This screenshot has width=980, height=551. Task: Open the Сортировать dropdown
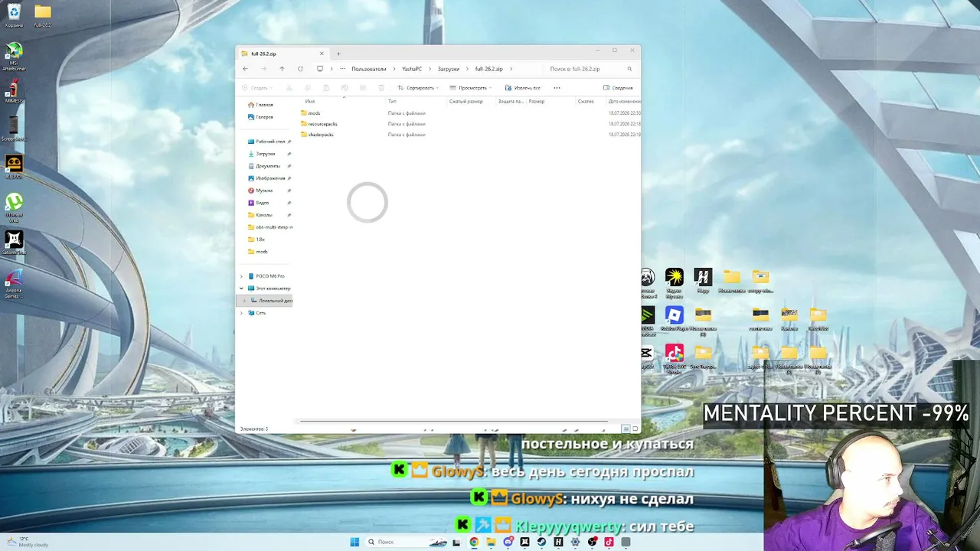[x=418, y=88]
